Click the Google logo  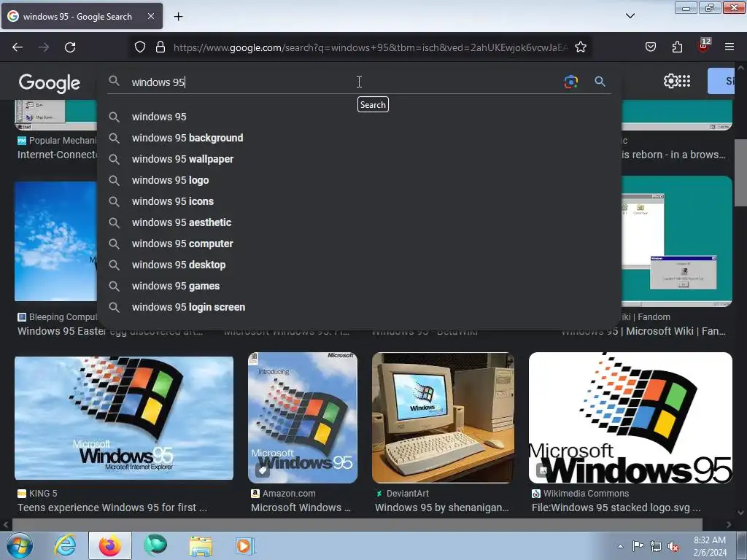pyautogui.click(x=49, y=83)
